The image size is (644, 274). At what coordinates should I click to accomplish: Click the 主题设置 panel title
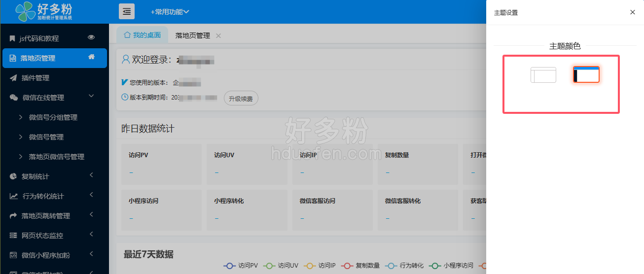point(506,13)
